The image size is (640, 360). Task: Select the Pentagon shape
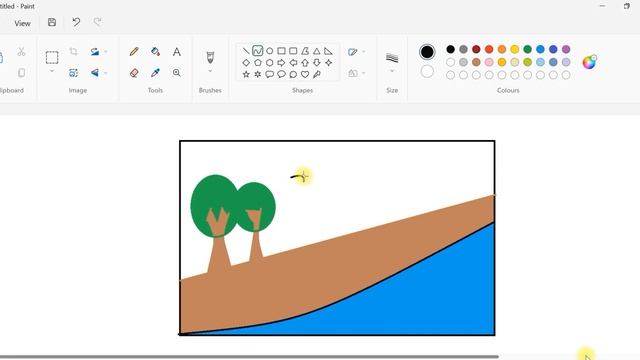point(258,63)
